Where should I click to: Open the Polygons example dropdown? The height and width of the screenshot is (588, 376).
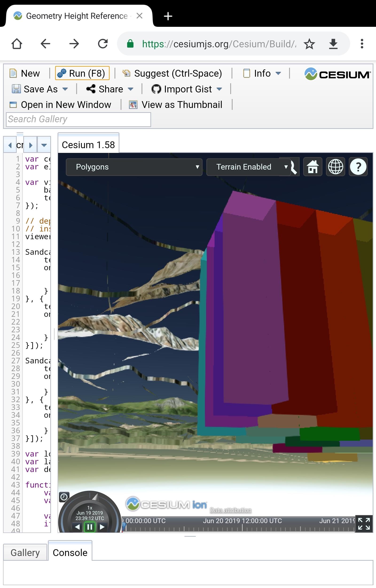pos(134,167)
